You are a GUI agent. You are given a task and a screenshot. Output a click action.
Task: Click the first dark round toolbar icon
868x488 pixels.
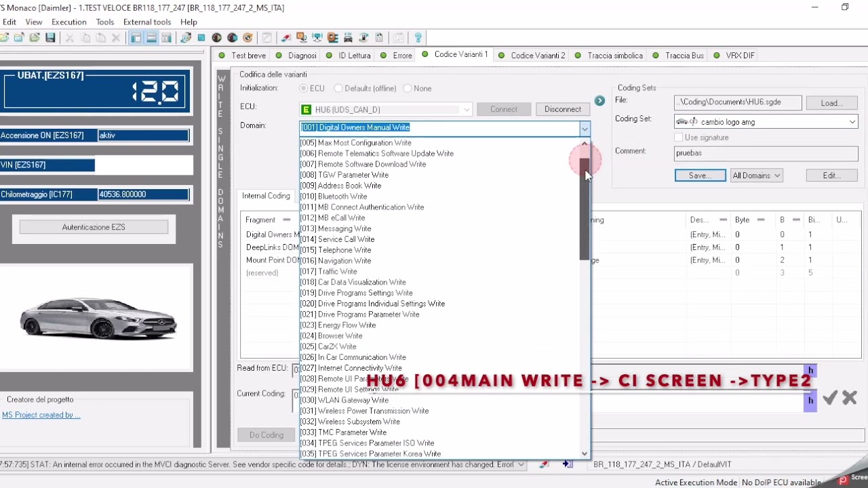click(x=217, y=38)
